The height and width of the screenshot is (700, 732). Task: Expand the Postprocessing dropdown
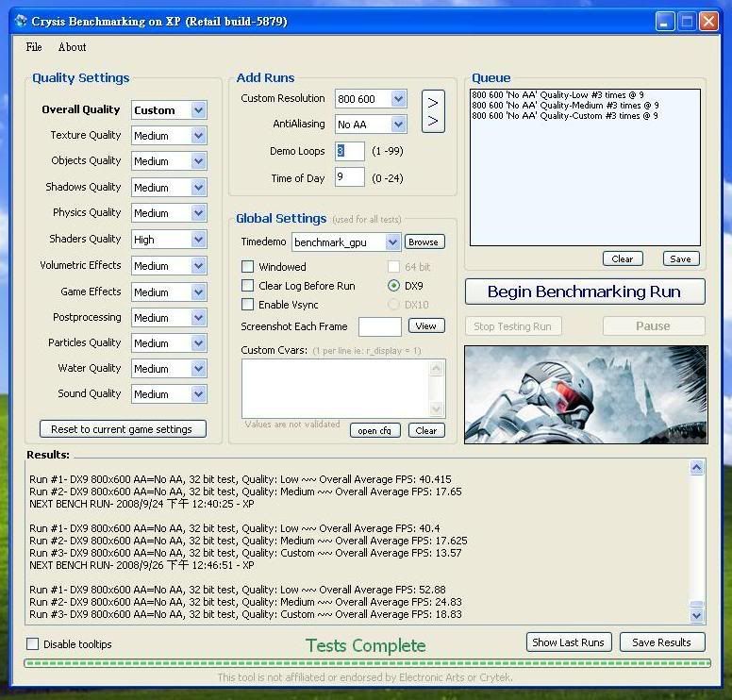click(x=199, y=318)
